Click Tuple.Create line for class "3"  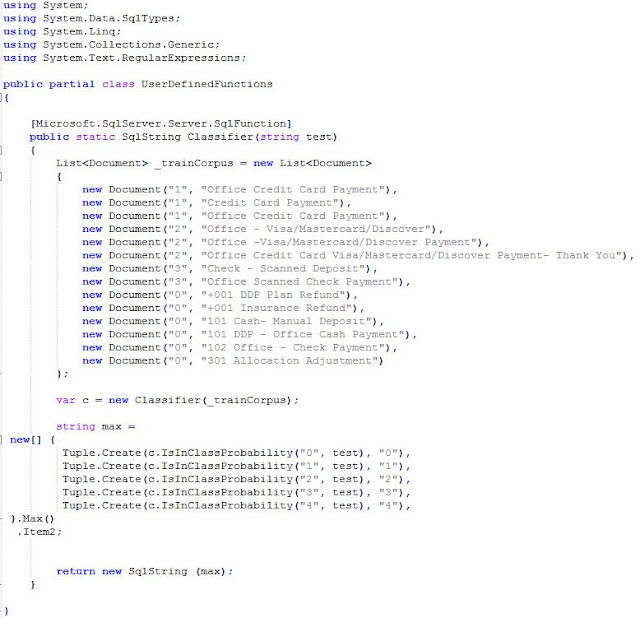pos(236,492)
